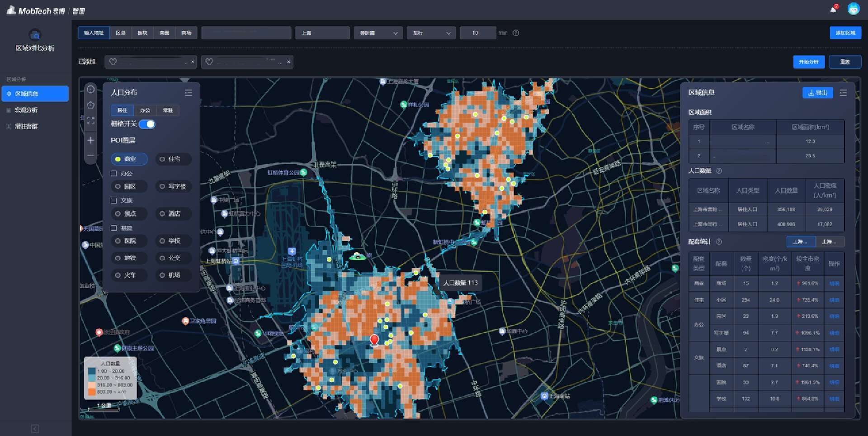Select the 住宅 POI radio option
The height and width of the screenshot is (436, 868).
click(174, 159)
